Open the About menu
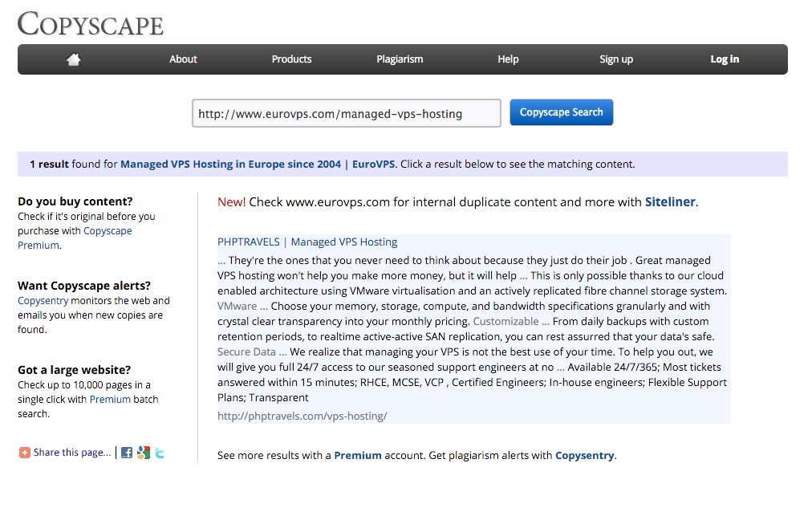 coord(183,59)
